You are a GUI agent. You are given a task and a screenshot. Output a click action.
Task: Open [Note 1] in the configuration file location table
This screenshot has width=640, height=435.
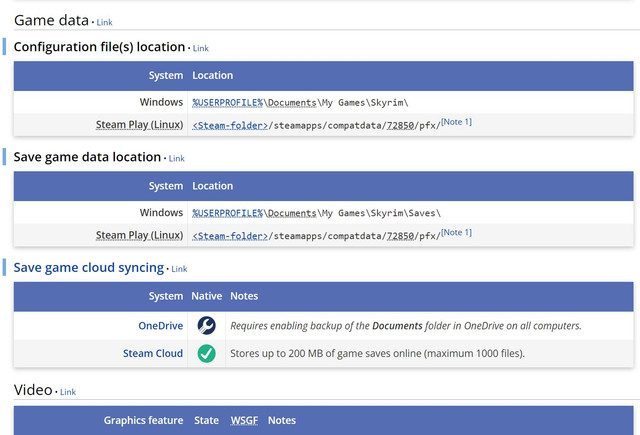(456, 122)
